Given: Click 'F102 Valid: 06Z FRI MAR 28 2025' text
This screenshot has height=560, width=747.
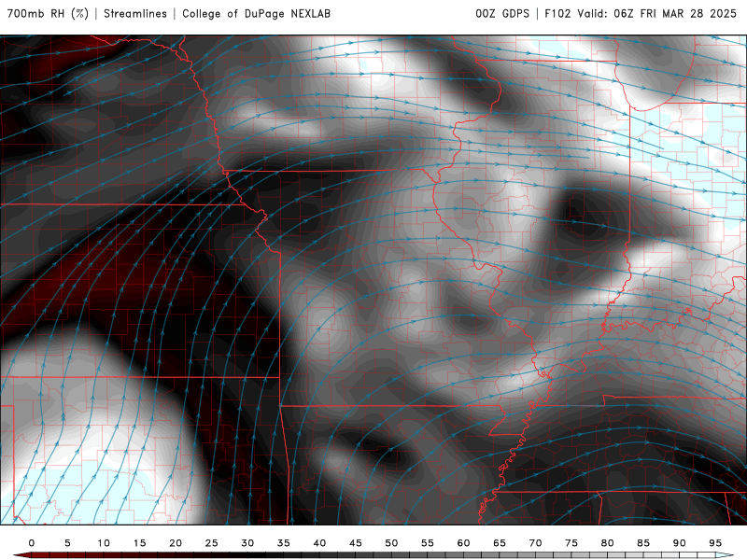Looking at the screenshot, I should (x=641, y=14).
